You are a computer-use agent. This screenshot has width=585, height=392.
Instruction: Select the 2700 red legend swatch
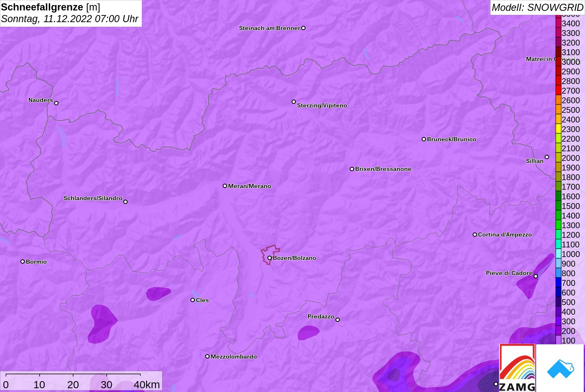click(x=558, y=90)
